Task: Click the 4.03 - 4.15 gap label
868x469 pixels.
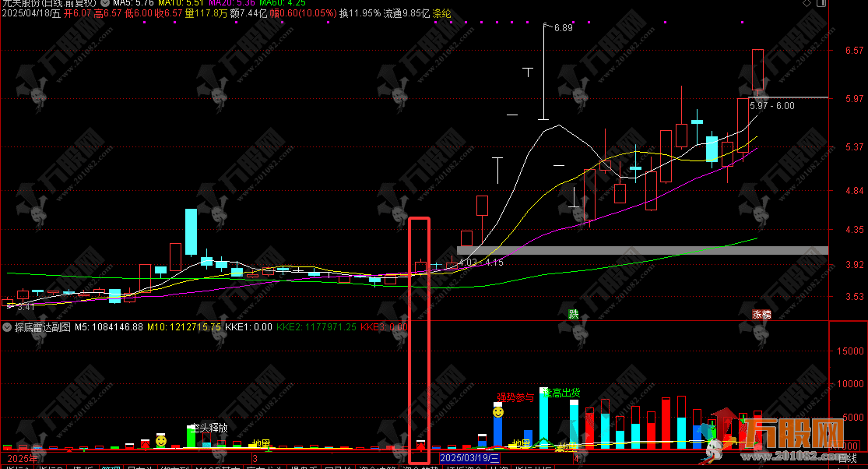Action: pos(481,263)
